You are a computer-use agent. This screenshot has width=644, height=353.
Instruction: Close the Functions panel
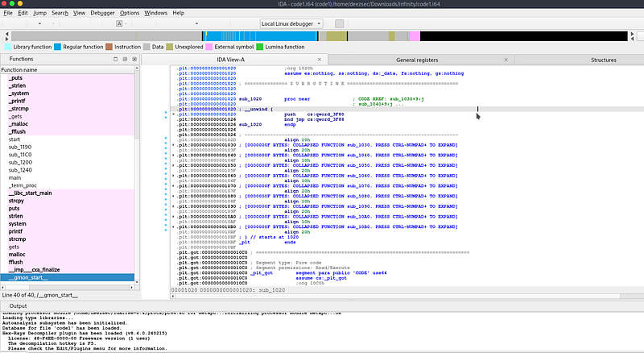134,60
